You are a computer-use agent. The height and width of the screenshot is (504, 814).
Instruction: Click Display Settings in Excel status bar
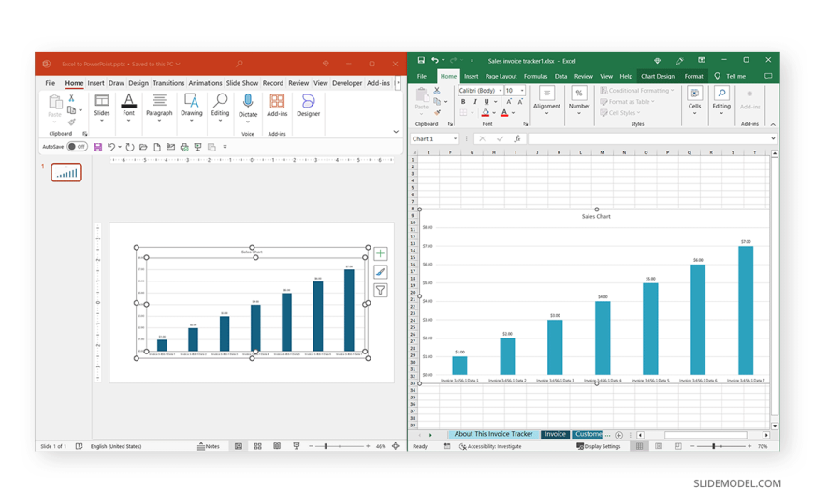click(x=599, y=446)
